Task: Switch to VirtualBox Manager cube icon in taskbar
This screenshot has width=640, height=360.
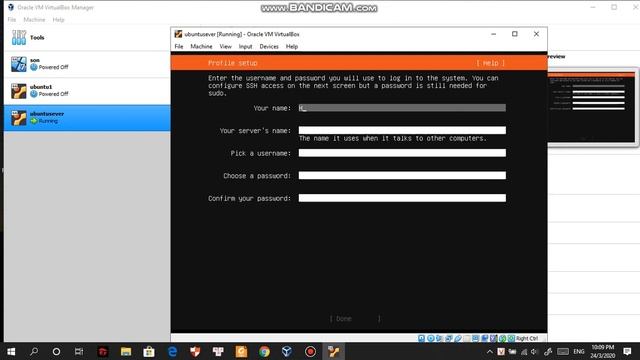Action: [x=287, y=351]
